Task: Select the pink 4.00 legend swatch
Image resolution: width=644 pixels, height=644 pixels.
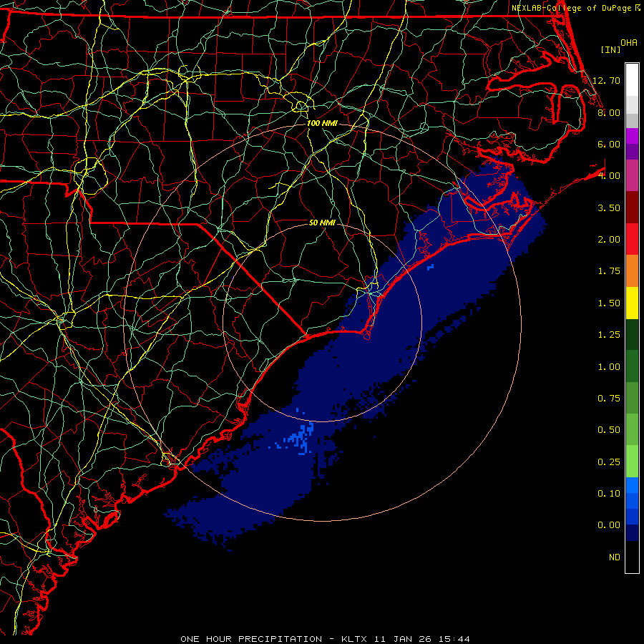Action: coord(632,175)
